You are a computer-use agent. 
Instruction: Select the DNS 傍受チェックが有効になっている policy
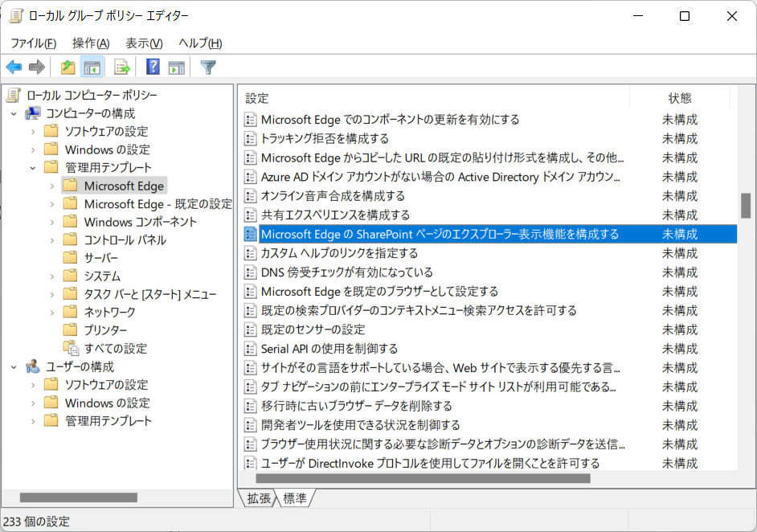coord(489,272)
